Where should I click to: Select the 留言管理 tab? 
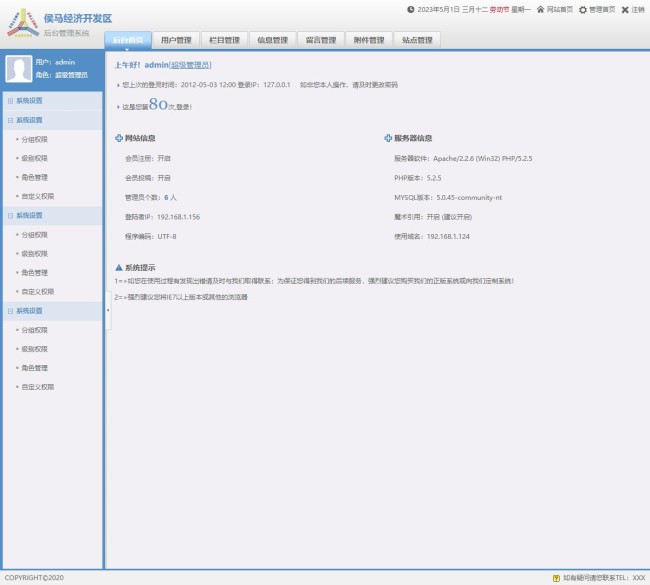321,40
